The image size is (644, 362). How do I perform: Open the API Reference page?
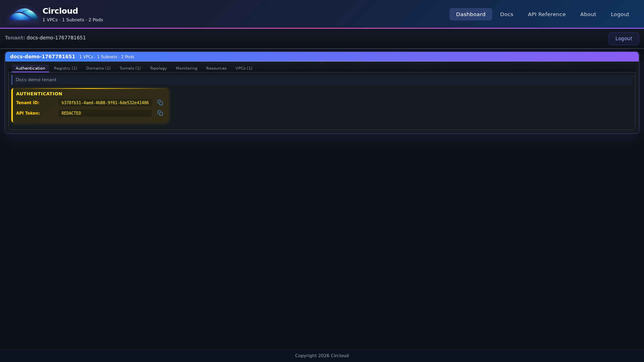546,14
